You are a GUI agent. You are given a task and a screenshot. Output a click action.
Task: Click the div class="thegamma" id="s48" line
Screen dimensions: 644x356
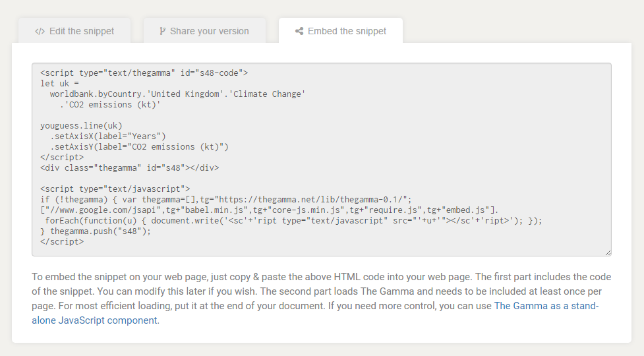pyautogui.click(x=130, y=168)
